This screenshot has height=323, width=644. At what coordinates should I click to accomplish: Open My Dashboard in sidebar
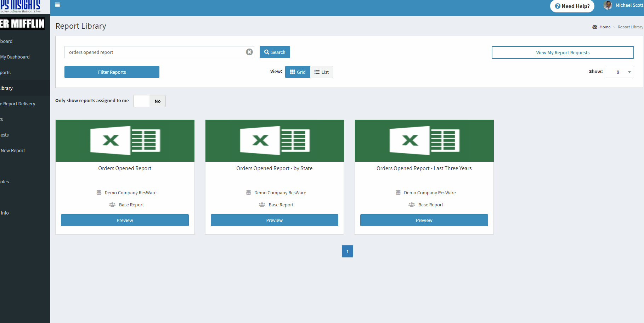point(15,57)
